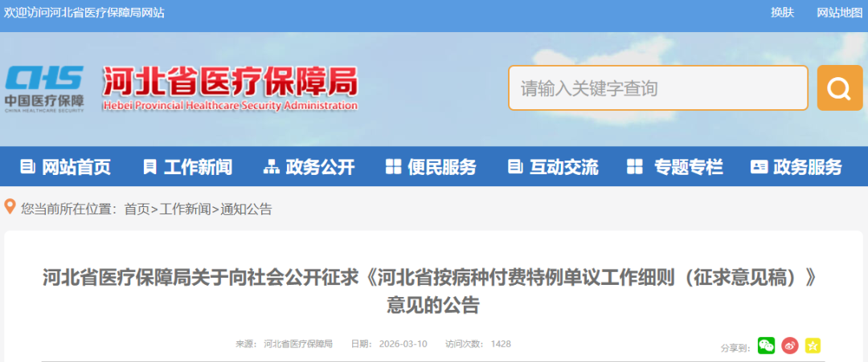
Task: Go to 首页 in the breadcrumb
Action: pos(137,209)
